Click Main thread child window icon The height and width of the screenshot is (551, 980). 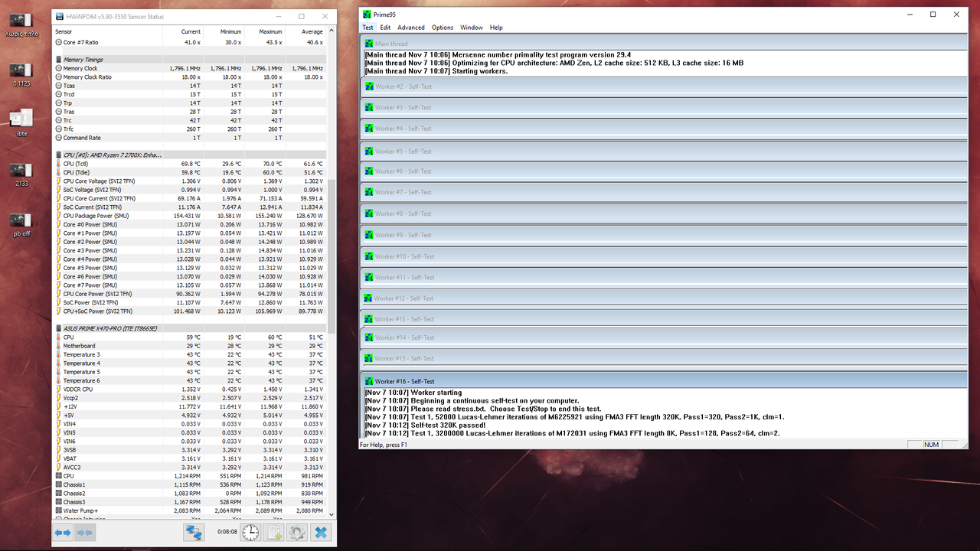(x=368, y=44)
